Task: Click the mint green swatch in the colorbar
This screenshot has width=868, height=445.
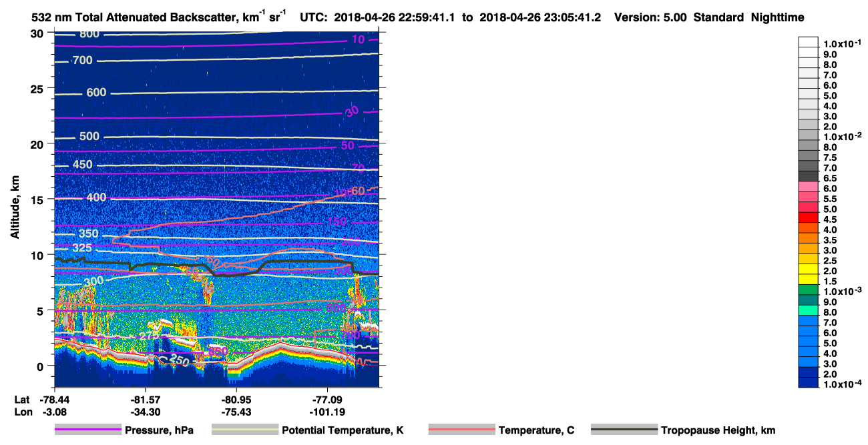Action: click(x=808, y=310)
